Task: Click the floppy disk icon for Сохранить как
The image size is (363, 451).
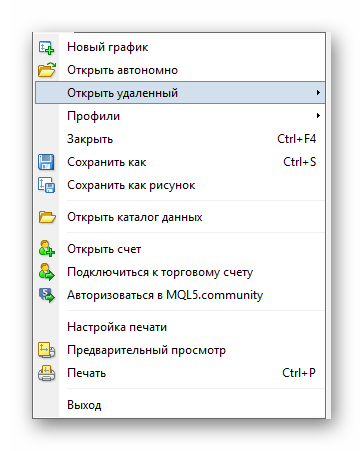Action: [x=46, y=162]
